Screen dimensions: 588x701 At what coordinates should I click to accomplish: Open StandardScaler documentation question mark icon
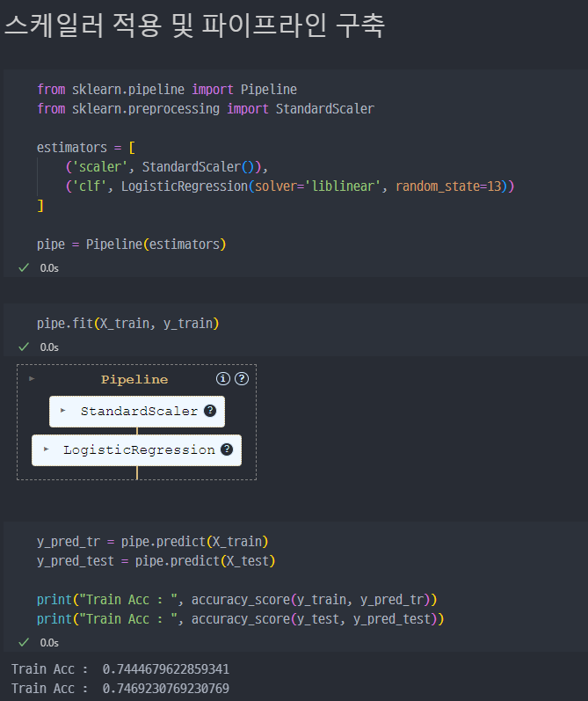click(x=210, y=411)
